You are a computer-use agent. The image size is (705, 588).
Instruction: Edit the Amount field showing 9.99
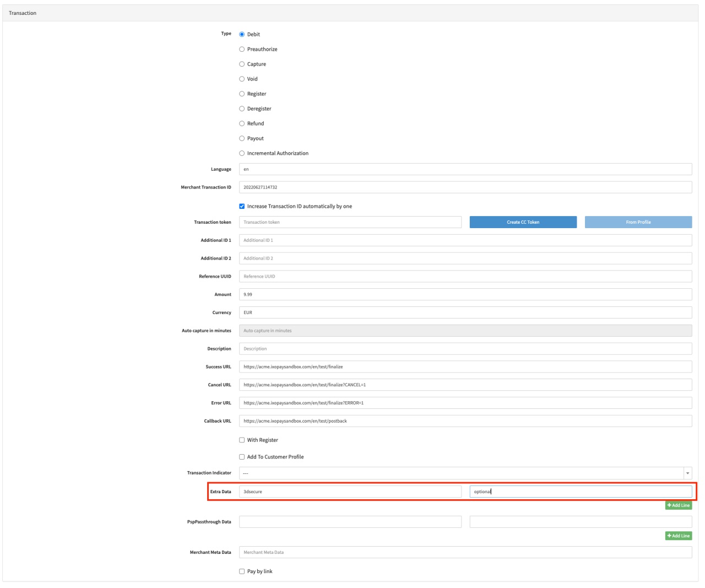click(465, 294)
